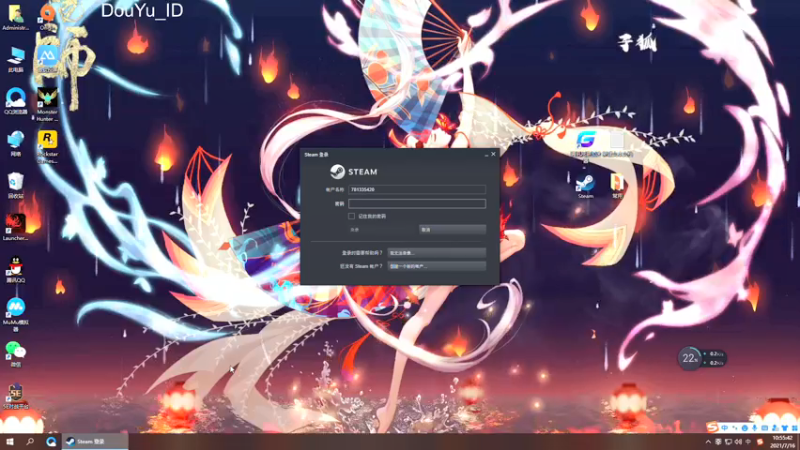Screen dimensions: 800x450
Task: Open the blue mountain-logo app desktop shortcut
Action: point(47,59)
